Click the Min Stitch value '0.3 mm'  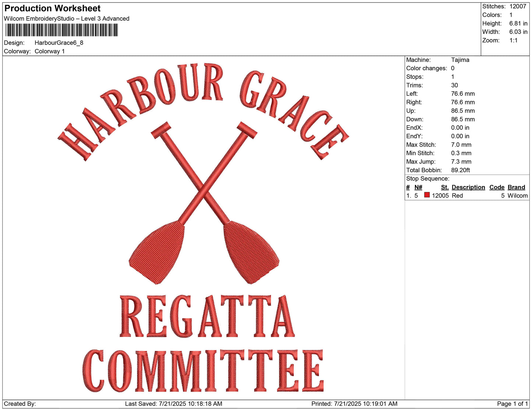(461, 153)
